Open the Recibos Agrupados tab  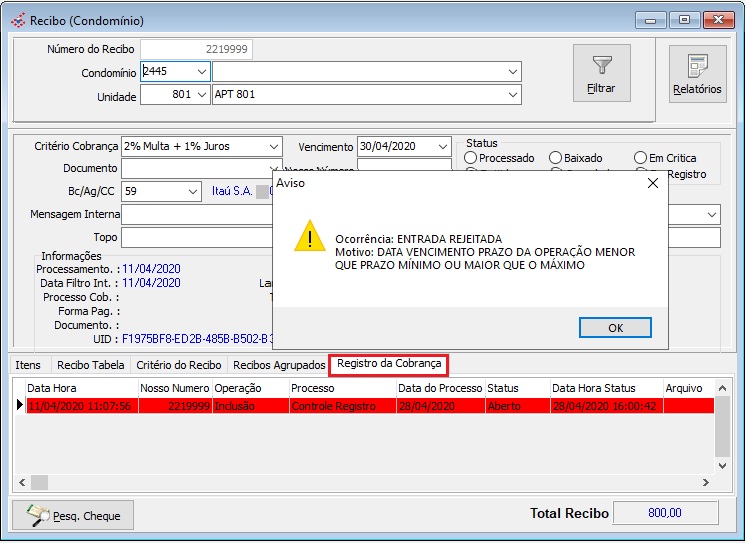tap(278, 365)
